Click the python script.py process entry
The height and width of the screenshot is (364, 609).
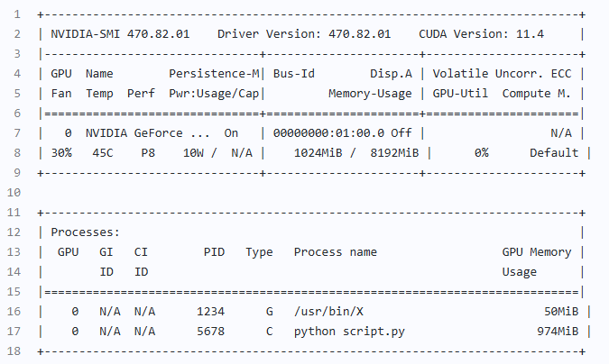pyautogui.click(x=349, y=332)
